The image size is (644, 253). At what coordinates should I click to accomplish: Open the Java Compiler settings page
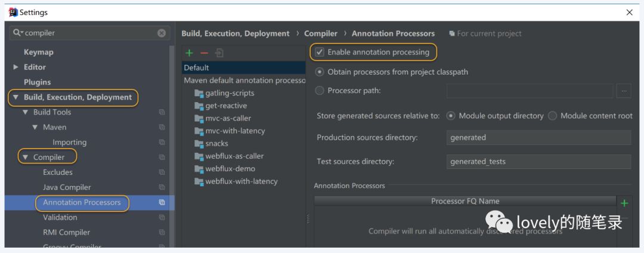(x=67, y=187)
